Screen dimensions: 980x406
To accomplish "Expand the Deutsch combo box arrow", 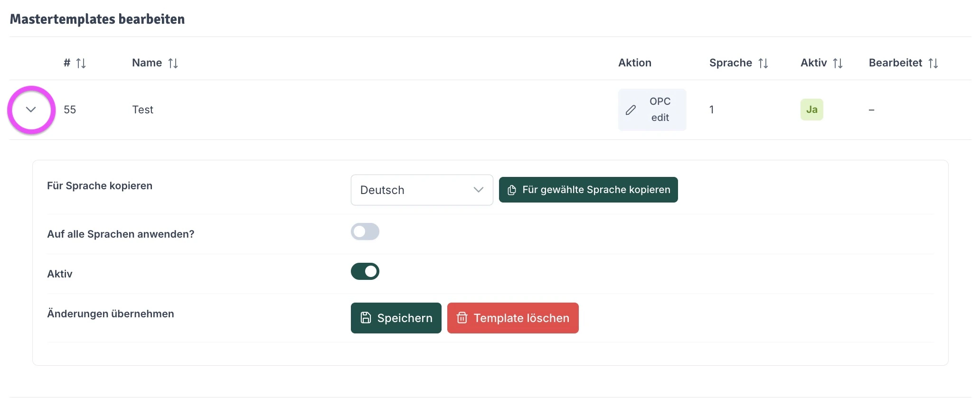I will click(478, 190).
